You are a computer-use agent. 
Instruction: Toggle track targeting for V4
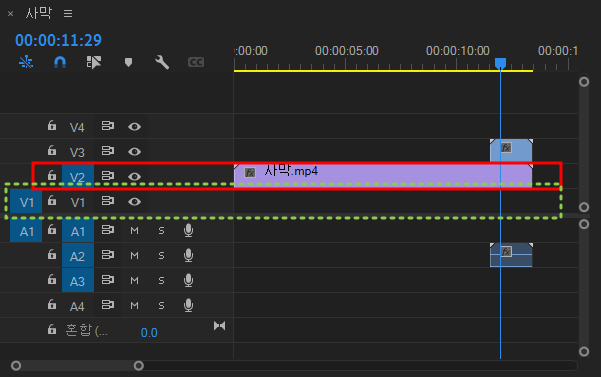point(77,127)
